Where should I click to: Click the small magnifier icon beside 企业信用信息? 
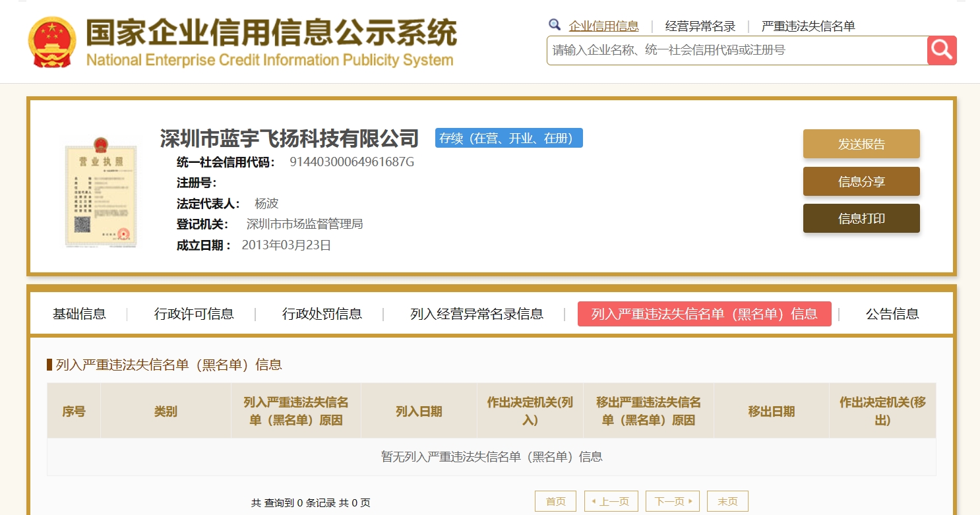[555, 25]
